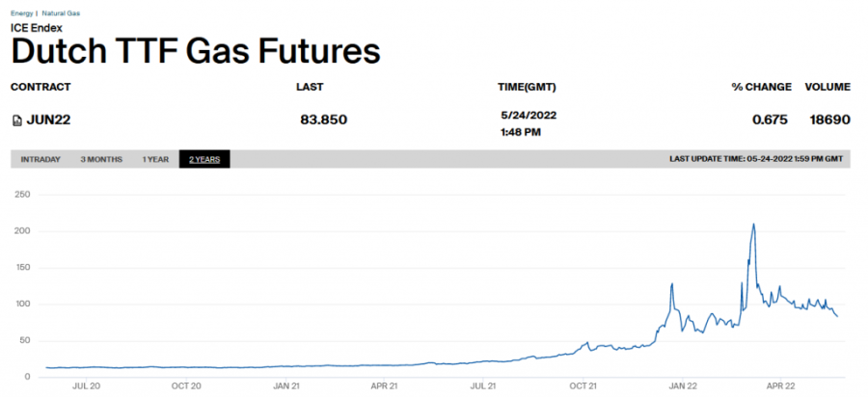Image resolution: width=868 pixels, height=397 pixels.
Task: Open the Energy breadcrumb link
Action: 21,13
